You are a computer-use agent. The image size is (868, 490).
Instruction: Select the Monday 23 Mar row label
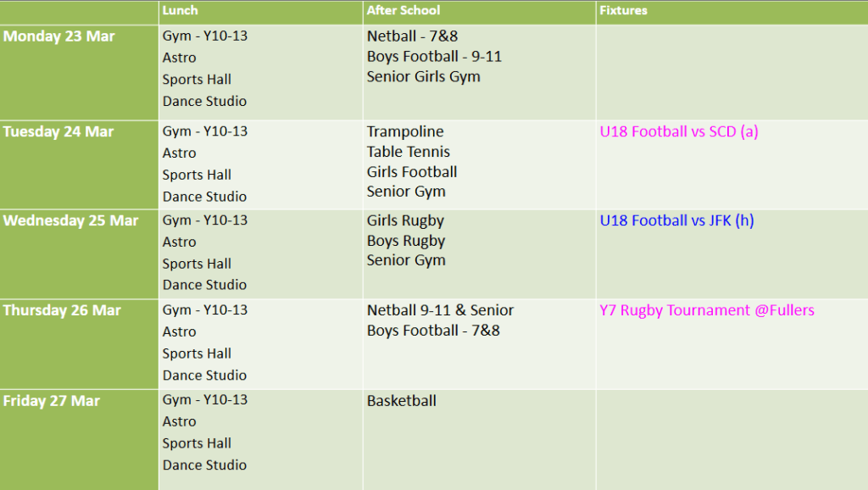tap(59, 36)
